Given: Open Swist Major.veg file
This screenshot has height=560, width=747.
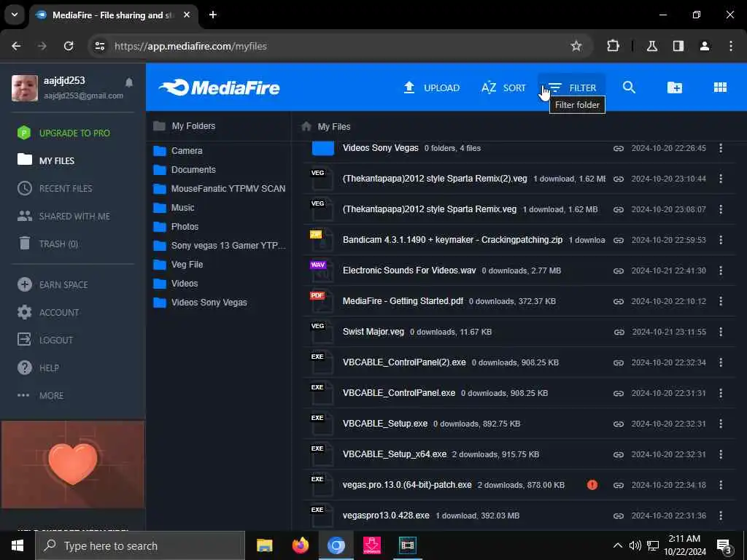Looking at the screenshot, I should 373,332.
